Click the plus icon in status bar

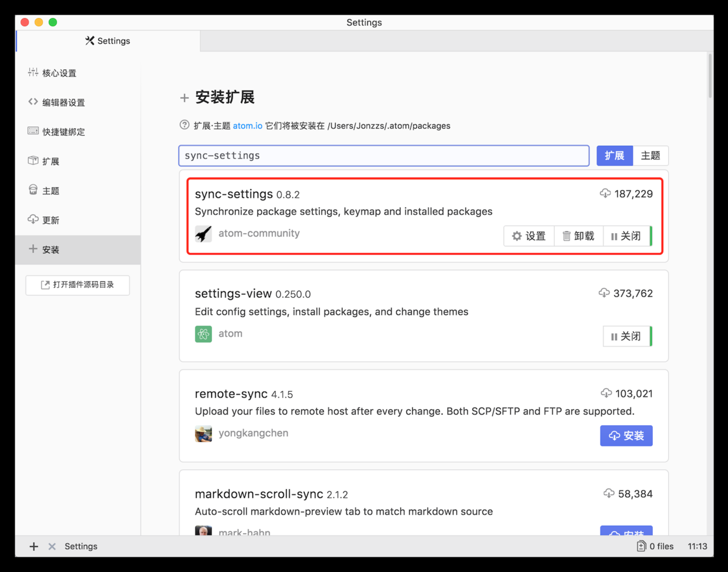coord(34,547)
